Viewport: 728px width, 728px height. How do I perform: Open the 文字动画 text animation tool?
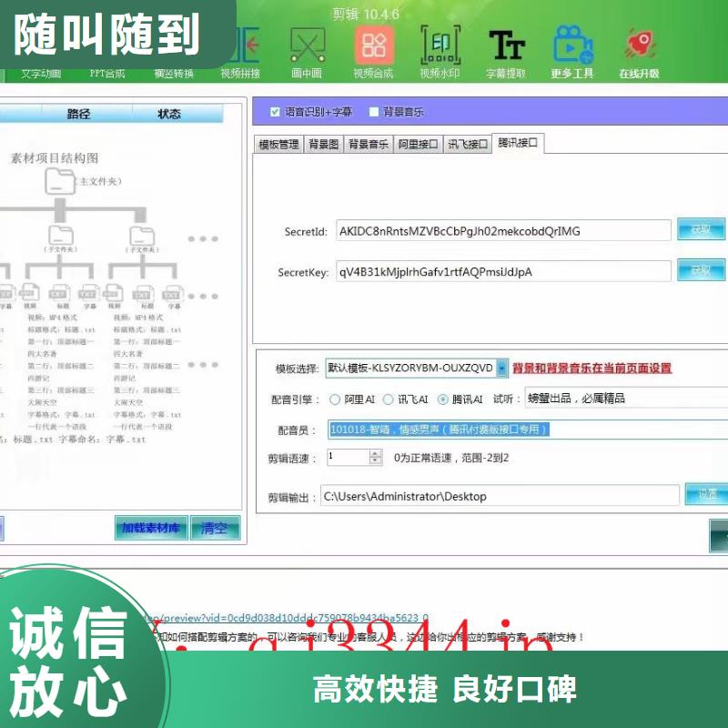coord(41,74)
